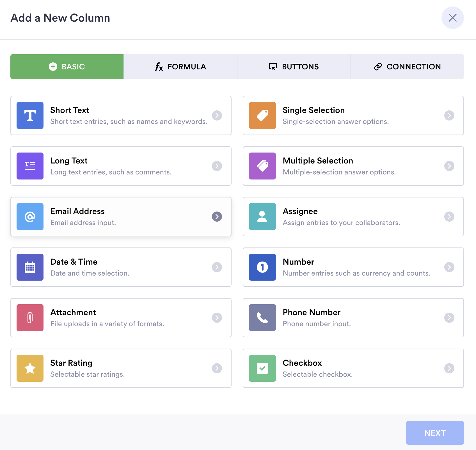Close the Add a New Column dialog
476x450 pixels.
452,18
